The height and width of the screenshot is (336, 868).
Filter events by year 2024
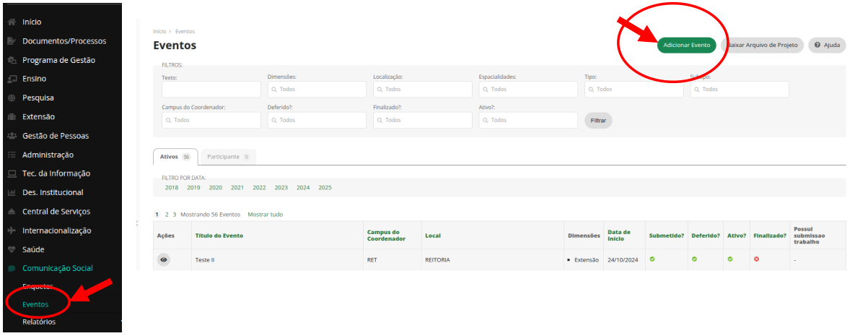pos(303,188)
